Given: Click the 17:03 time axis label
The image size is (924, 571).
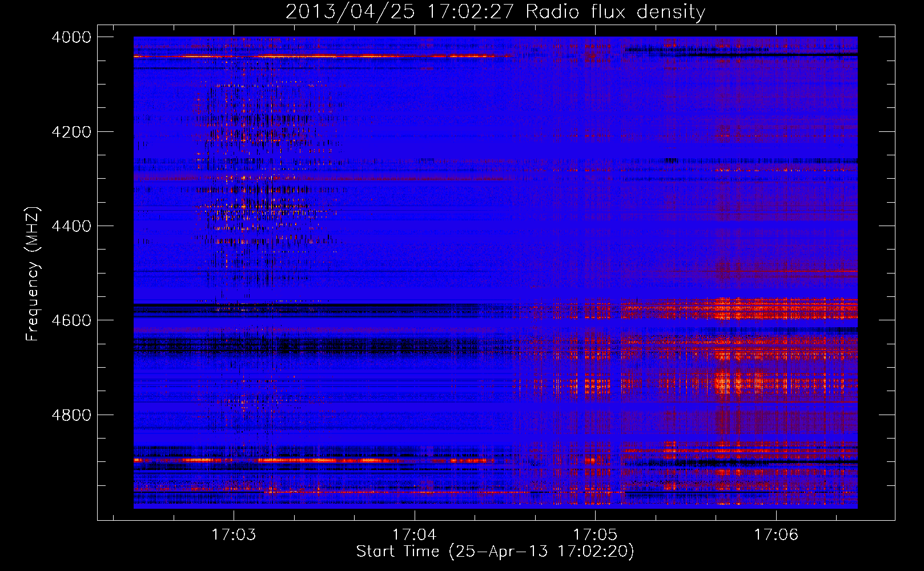Looking at the screenshot, I should tap(234, 535).
